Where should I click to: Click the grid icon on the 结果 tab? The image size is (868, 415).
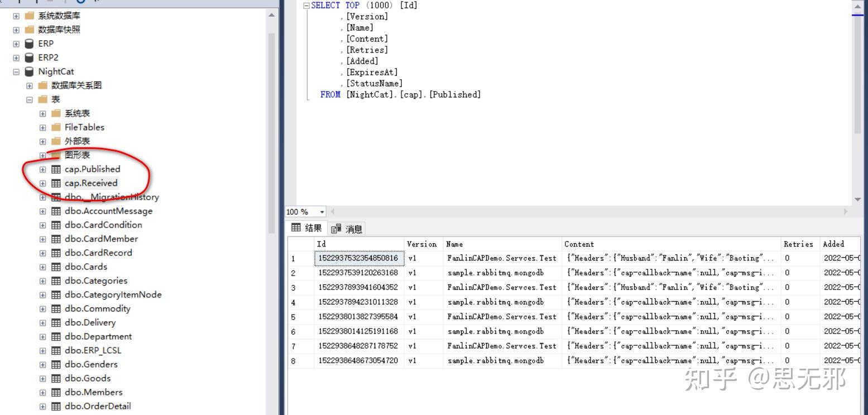coord(295,228)
